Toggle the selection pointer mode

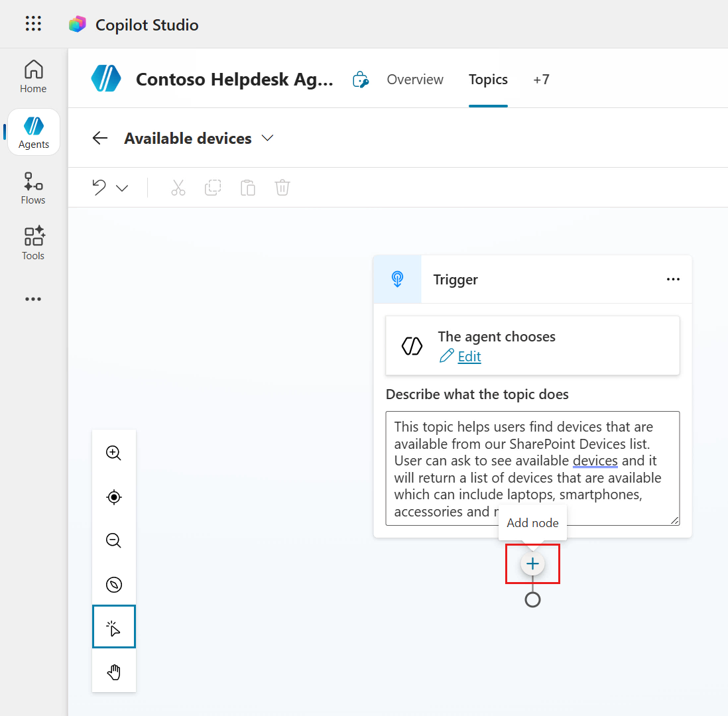click(x=114, y=627)
